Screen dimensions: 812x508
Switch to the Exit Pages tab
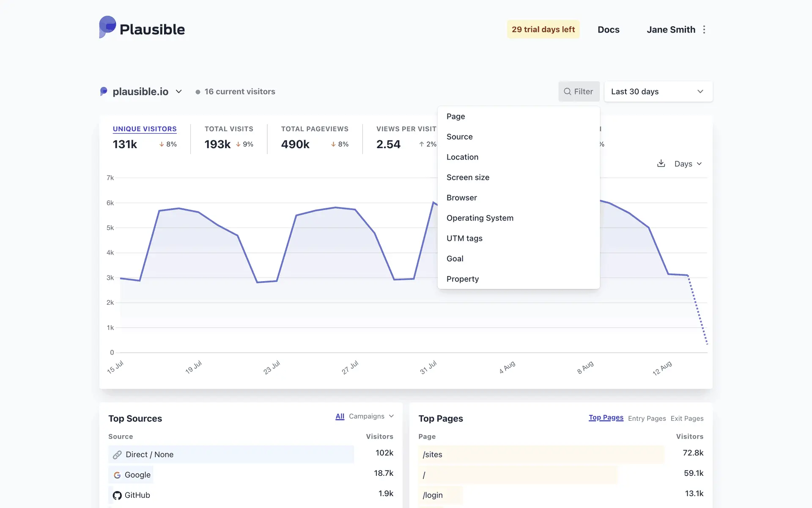pos(687,418)
